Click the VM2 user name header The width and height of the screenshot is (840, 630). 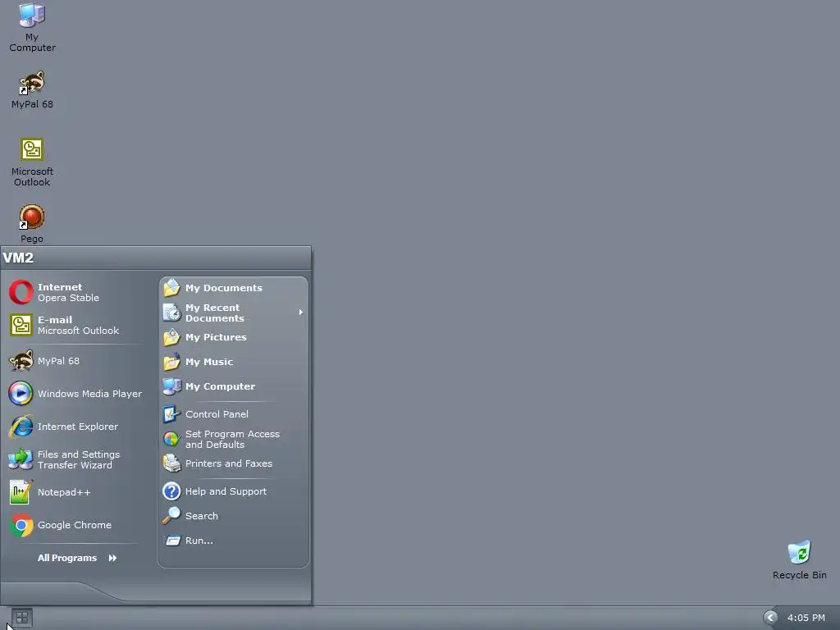coord(18,258)
